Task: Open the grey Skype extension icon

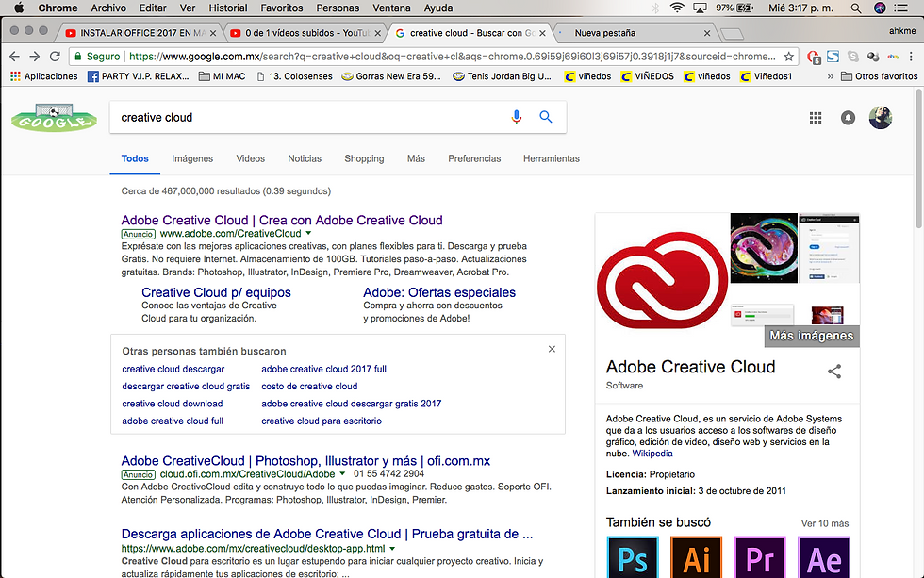Action: click(852, 57)
